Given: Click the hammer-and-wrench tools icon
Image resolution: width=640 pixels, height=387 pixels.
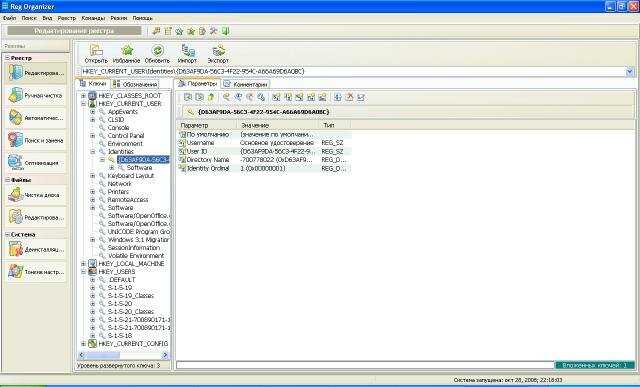Looking at the screenshot, I should (213, 31).
